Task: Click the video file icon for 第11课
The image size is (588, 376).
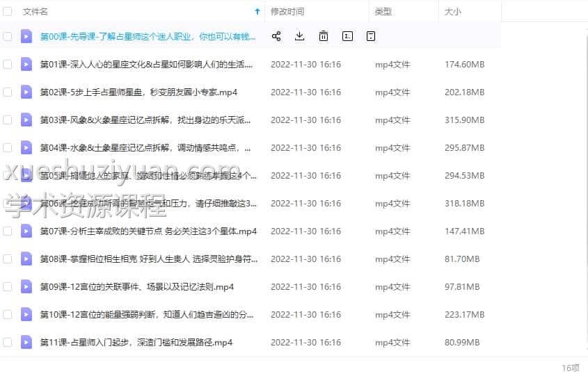Action: point(26,342)
